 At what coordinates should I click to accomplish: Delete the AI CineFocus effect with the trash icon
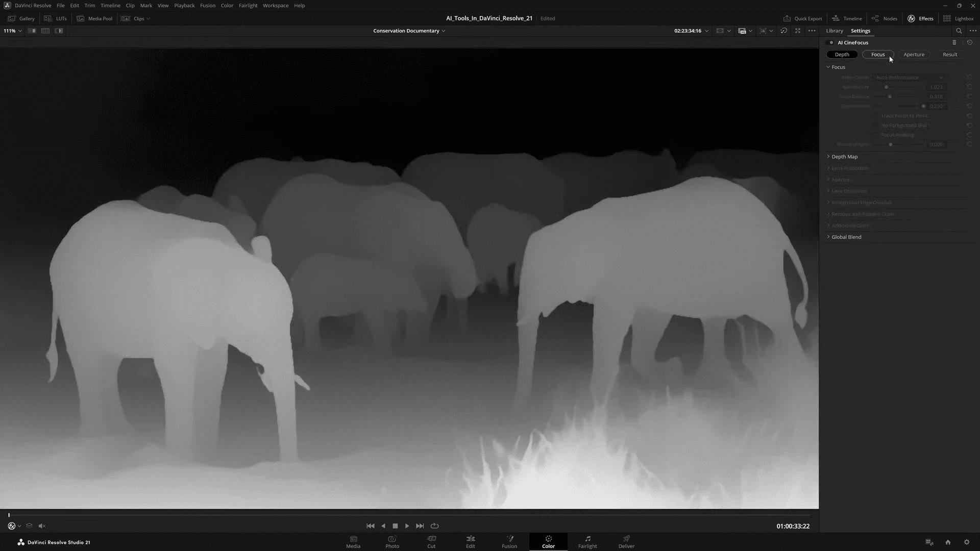954,42
